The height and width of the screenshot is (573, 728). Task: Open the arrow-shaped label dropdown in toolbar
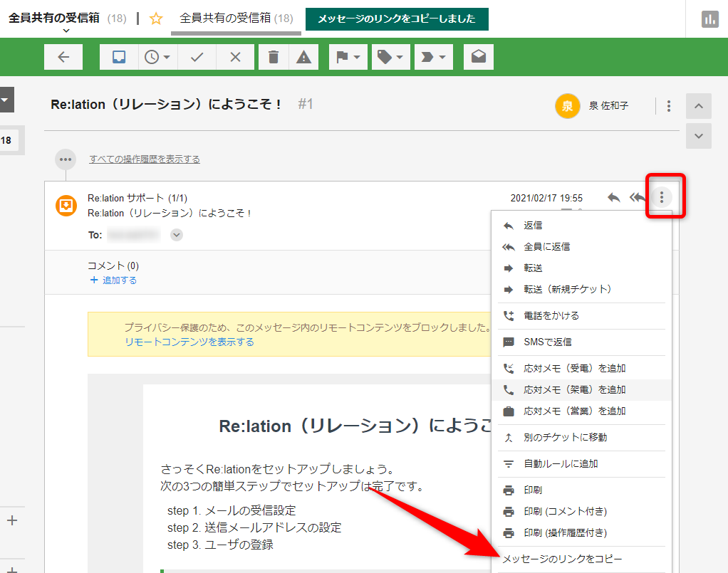tap(434, 57)
